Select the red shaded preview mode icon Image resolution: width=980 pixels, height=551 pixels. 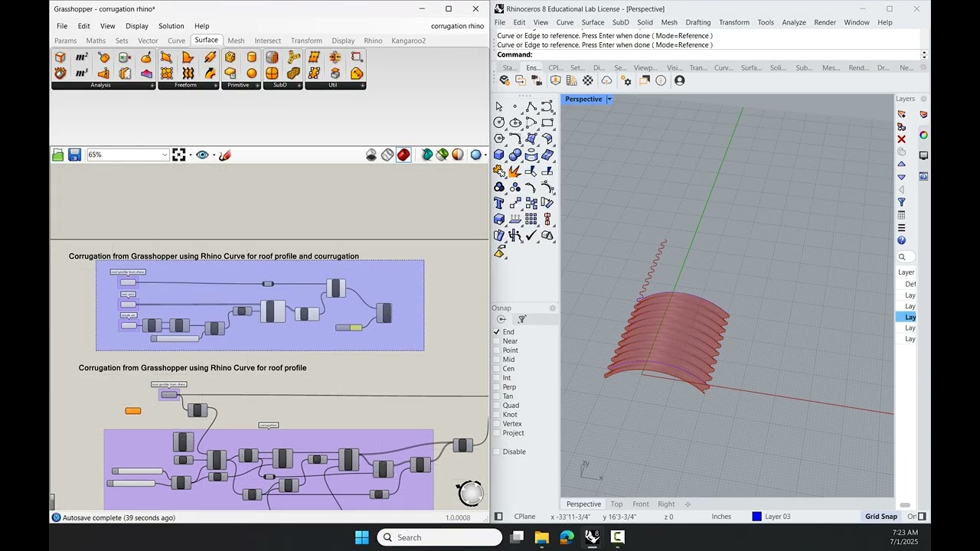click(x=403, y=155)
